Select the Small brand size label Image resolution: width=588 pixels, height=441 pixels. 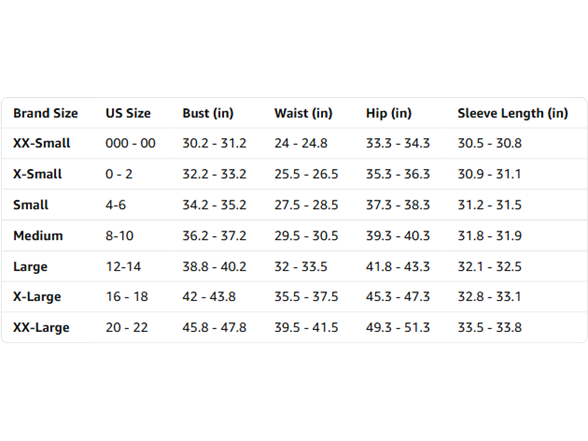coord(31,205)
